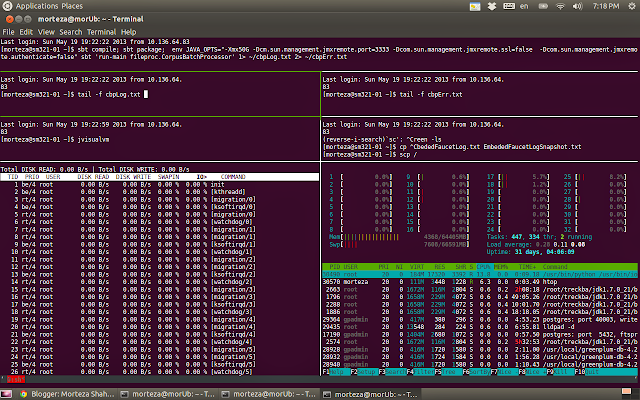Click htop's F6 SortBy button

476,372
